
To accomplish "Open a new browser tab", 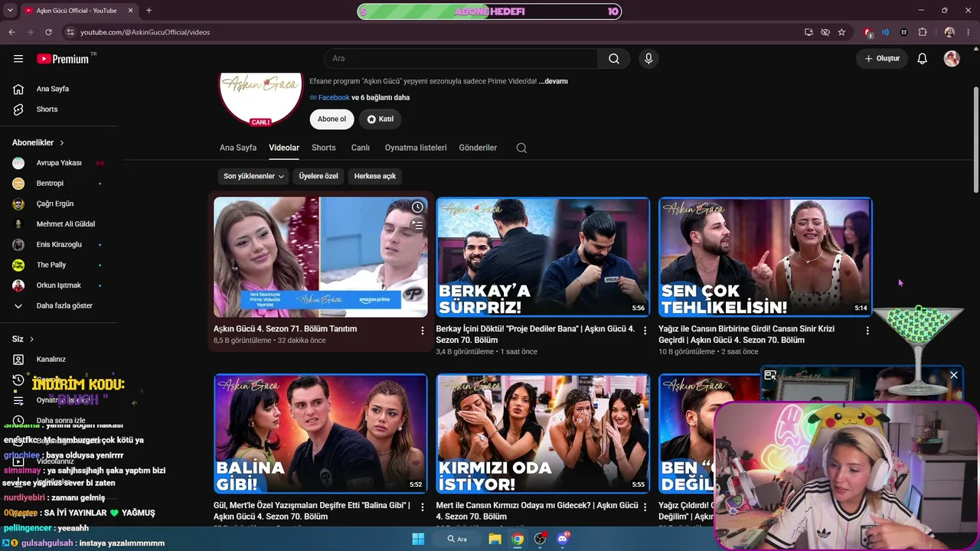I will (x=149, y=11).
